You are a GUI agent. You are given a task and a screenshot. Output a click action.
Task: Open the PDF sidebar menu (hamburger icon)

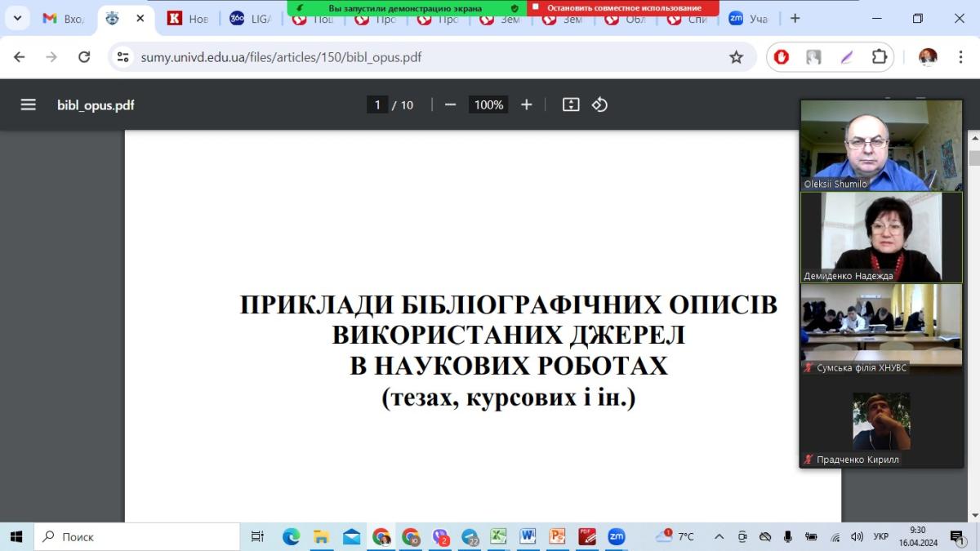pyautogui.click(x=29, y=104)
